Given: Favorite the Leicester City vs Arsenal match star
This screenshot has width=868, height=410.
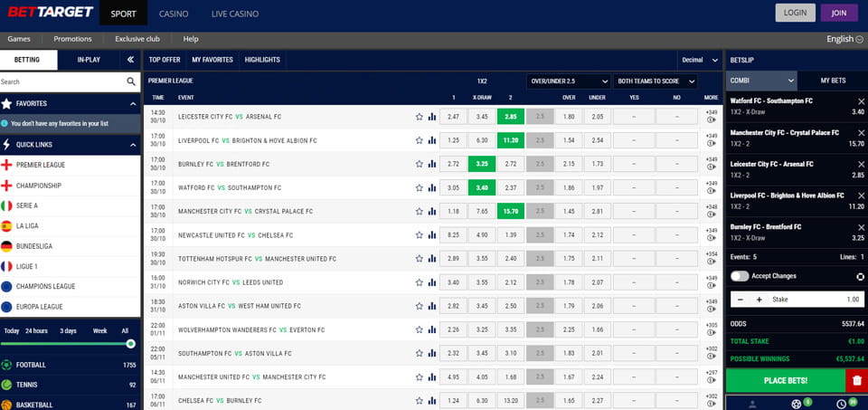Looking at the screenshot, I should pos(419,117).
